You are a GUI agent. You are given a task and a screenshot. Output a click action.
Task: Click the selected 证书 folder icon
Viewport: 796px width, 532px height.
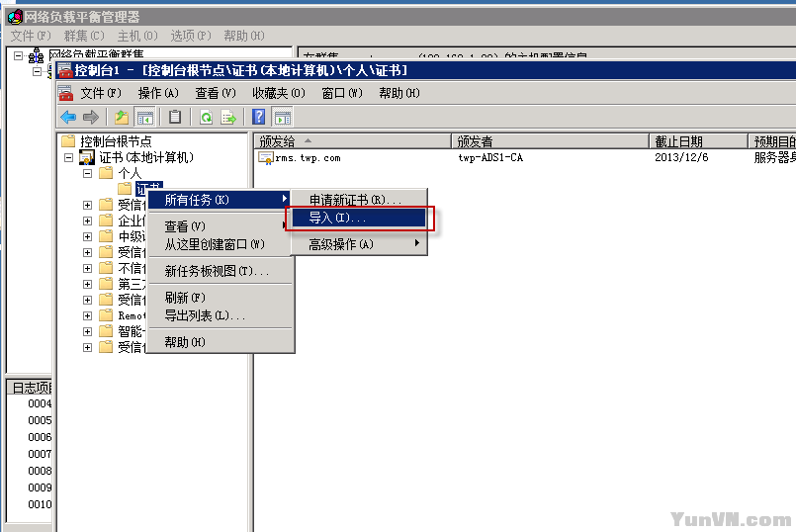125,189
